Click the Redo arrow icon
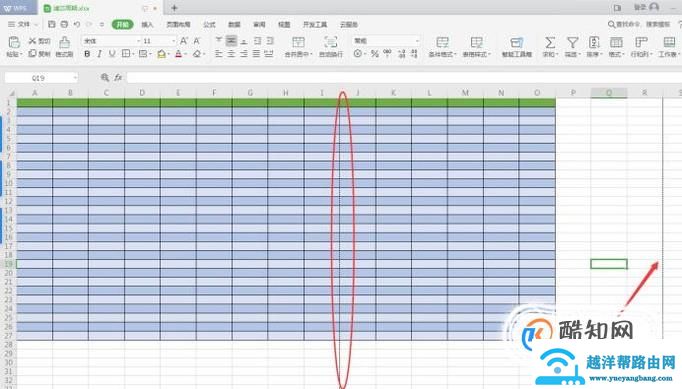Viewport: 682px width, 389px height. click(89, 24)
